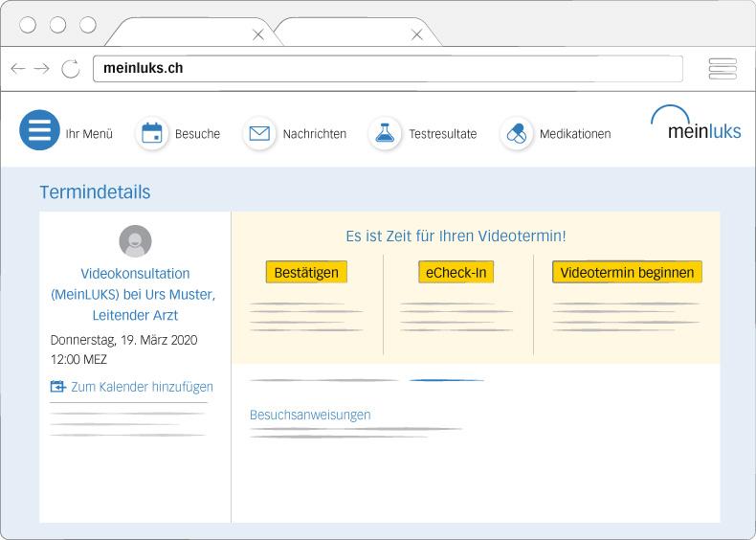Reload the page with refresh icon
This screenshot has width=756, height=540.
71,69
